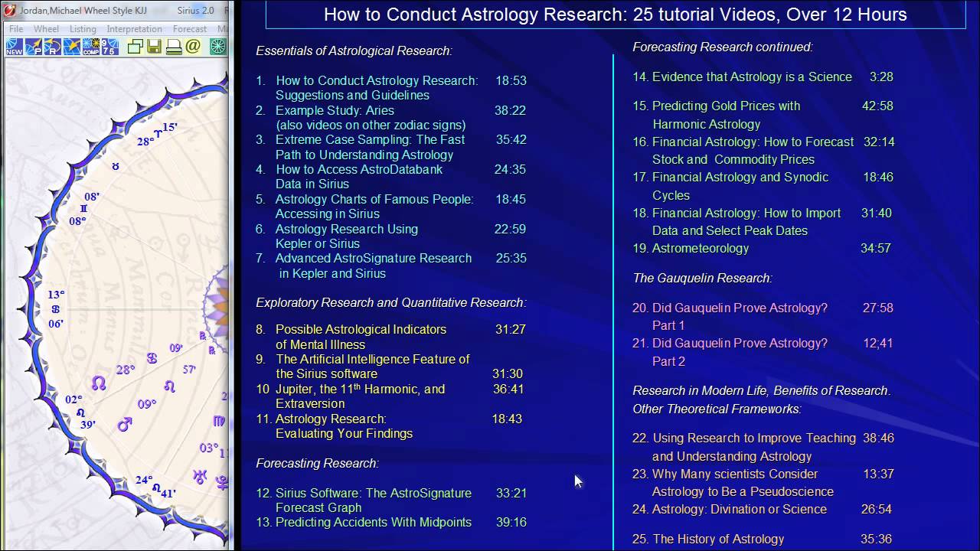Select 'Astrology Research Using Kepler or Sirius'
The image size is (980, 551).
pyautogui.click(x=347, y=236)
